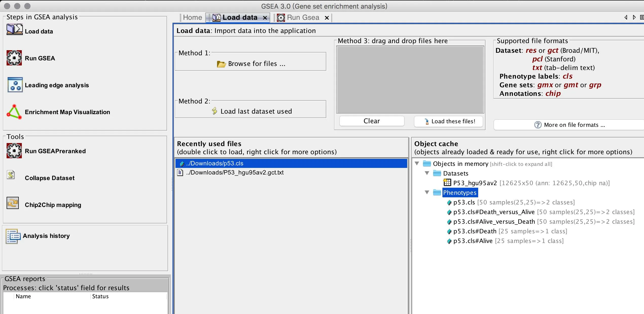Close the Load data tab
Screen dimensions: 644x314
[265, 18]
